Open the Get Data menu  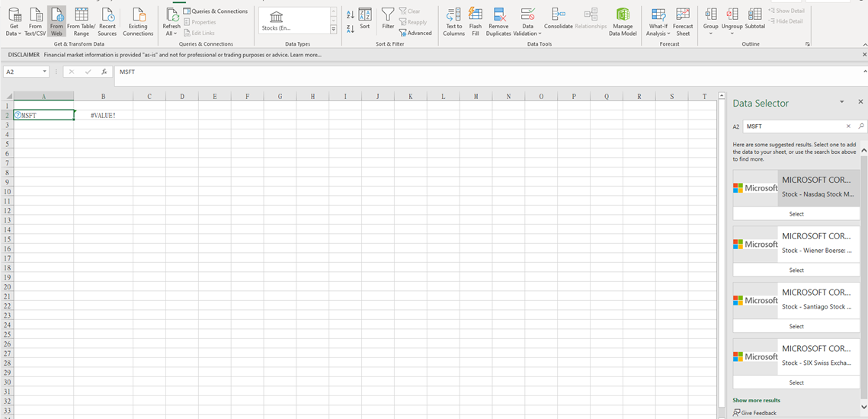click(x=14, y=22)
